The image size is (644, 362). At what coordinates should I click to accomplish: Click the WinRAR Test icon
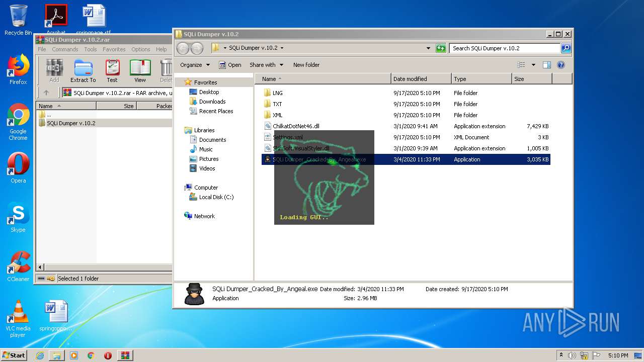click(x=112, y=71)
